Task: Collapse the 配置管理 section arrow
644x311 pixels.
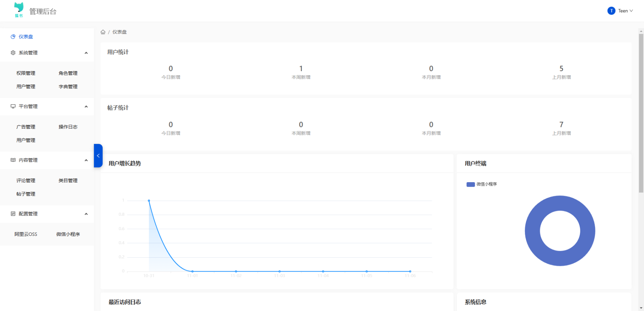Action: 86,214
